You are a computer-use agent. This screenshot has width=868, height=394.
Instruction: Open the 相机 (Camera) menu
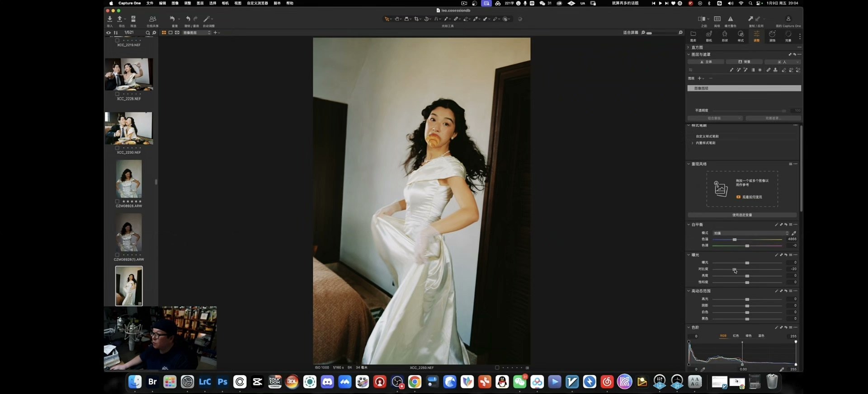click(x=225, y=3)
